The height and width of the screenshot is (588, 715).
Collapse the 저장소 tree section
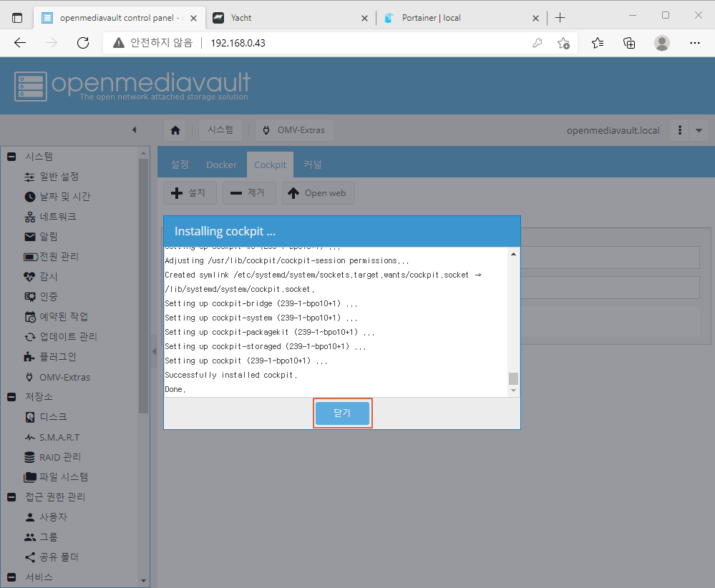coord(12,397)
